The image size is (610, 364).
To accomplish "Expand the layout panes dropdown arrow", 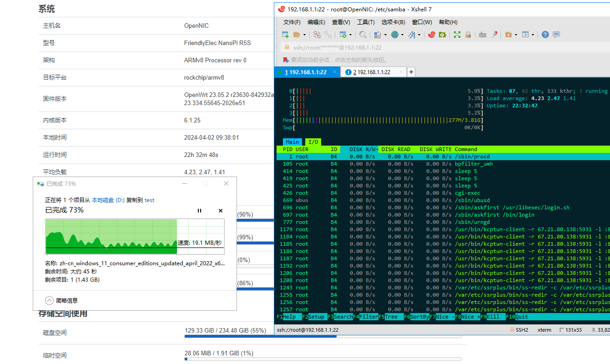I will pos(533,35).
